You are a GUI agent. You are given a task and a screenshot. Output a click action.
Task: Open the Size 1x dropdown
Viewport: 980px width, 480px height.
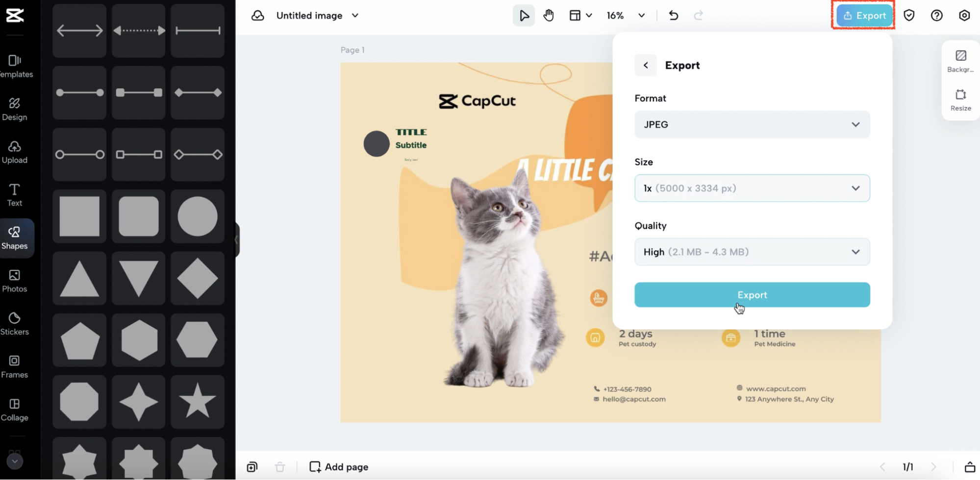pos(752,188)
